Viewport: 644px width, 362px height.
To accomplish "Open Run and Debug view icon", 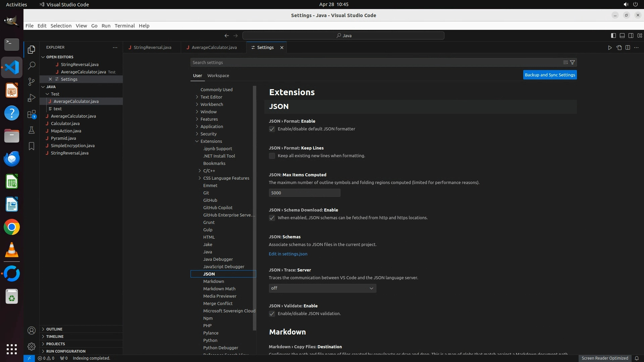I will pyautogui.click(x=32, y=98).
